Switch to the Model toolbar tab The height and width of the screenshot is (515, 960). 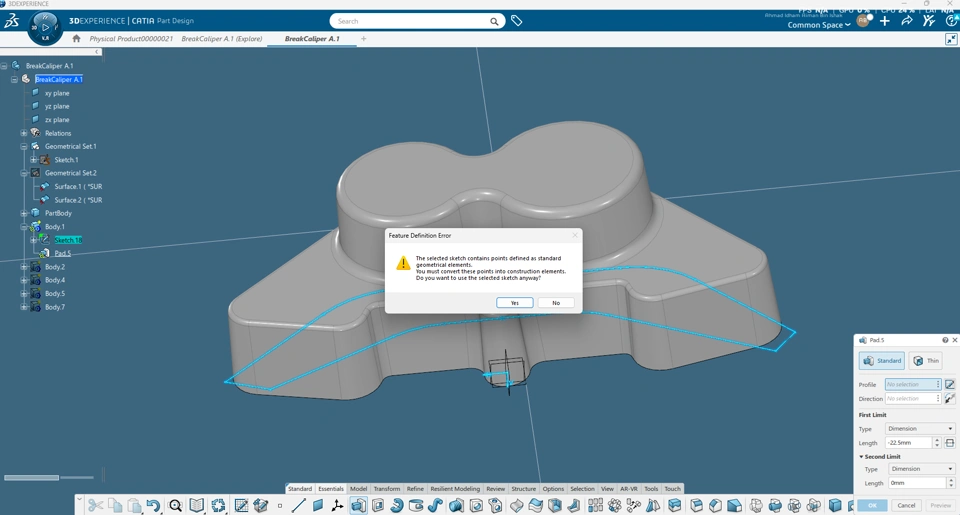(358, 489)
